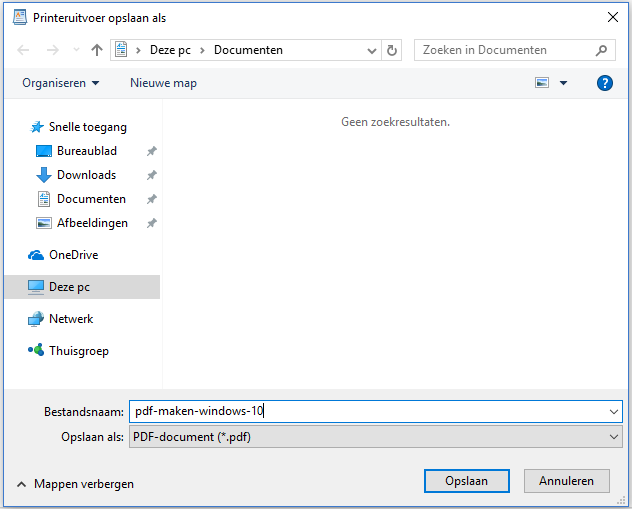Click the Nieuwe map button

tap(163, 83)
